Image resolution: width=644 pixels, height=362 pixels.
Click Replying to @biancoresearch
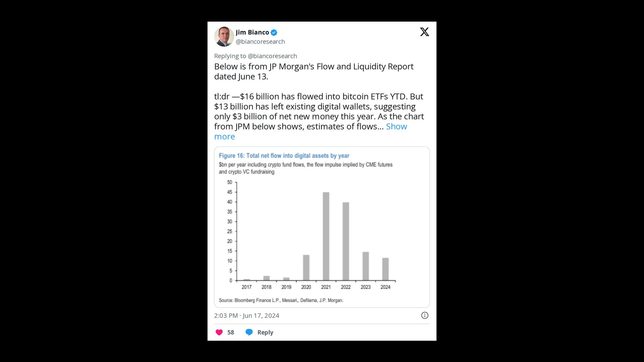click(255, 56)
